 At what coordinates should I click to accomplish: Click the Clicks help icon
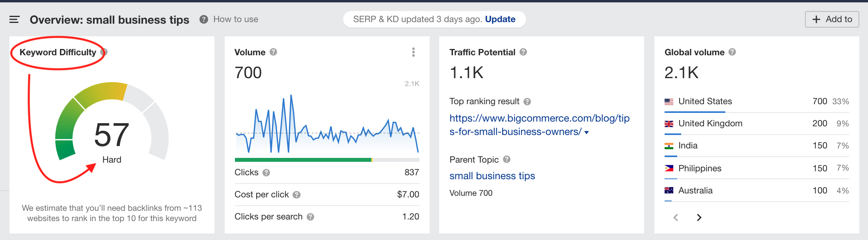pos(266,172)
